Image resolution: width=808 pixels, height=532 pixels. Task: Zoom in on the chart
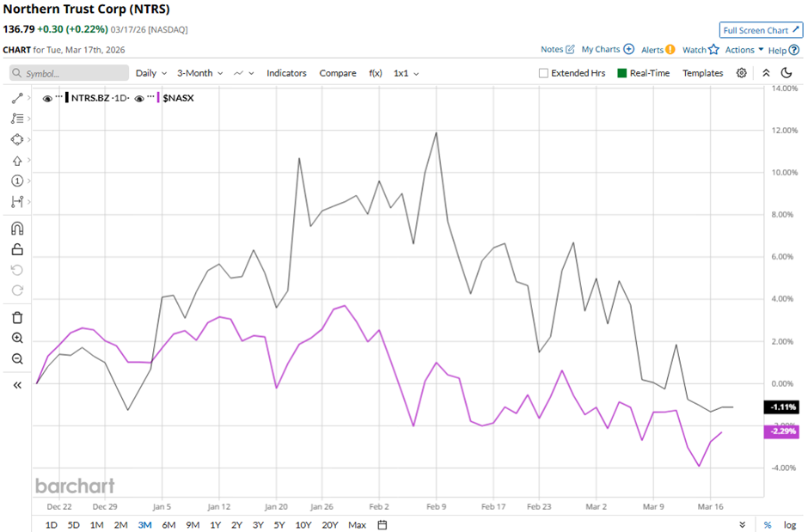coord(17,338)
